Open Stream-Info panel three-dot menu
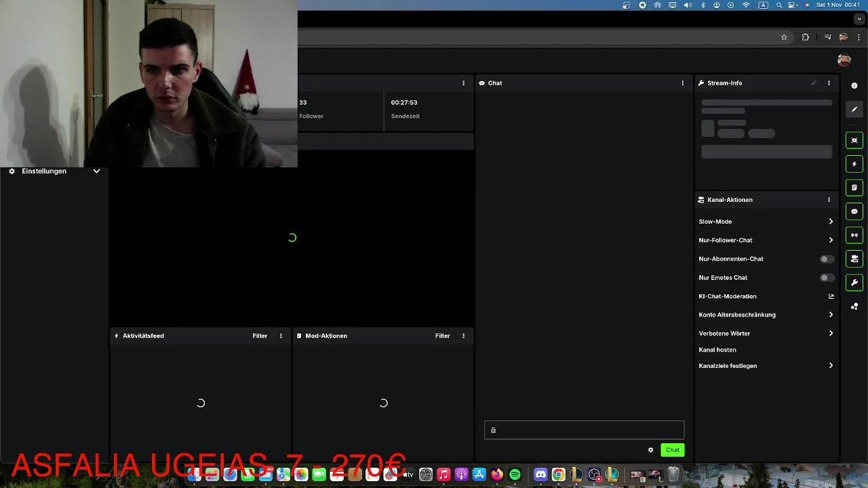Image resolution: width=868 pixels, height=488 pixels. click(x=829, y=83)
